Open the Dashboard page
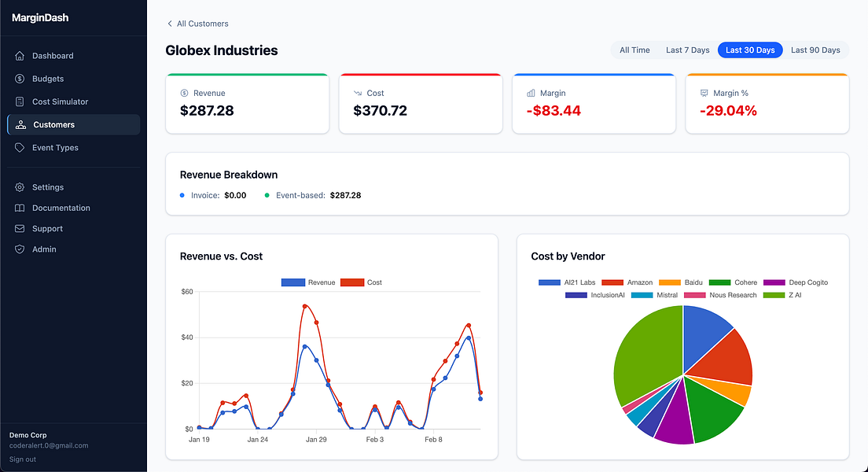Image resolution: width=868 pixels, height=472 pixels. pos(74,56)
